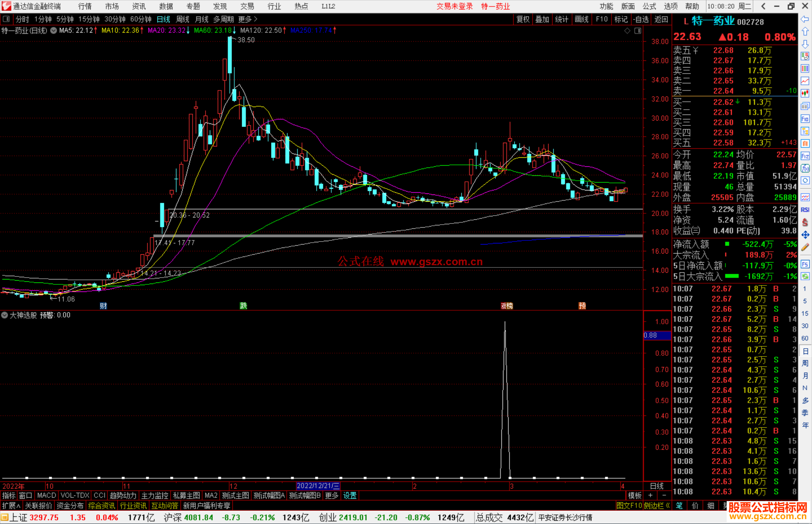This screenshot has height=524, width=812.
Task: Select the pencil drawing tool icon
Action: pos(805,247)
